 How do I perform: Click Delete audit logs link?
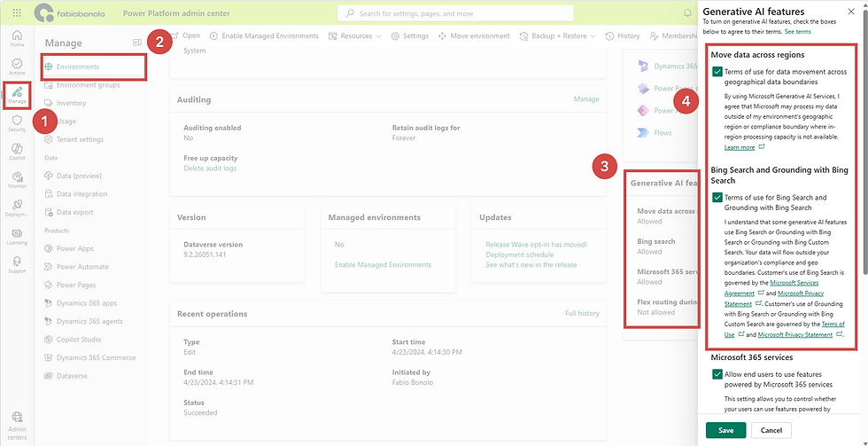point(210,168)
